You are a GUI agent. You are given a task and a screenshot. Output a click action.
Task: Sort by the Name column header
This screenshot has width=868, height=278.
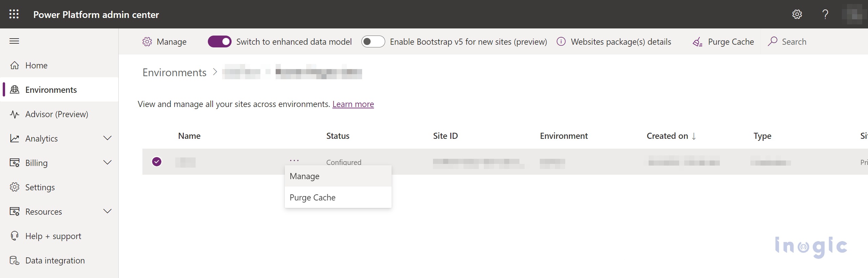tap(189, 136)
